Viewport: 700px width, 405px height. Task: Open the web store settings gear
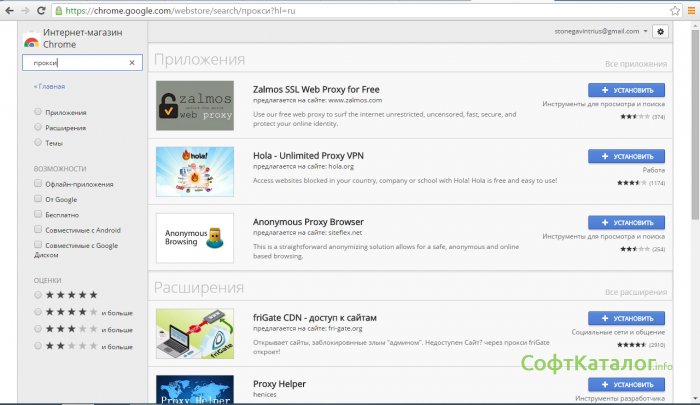(660, 32)
